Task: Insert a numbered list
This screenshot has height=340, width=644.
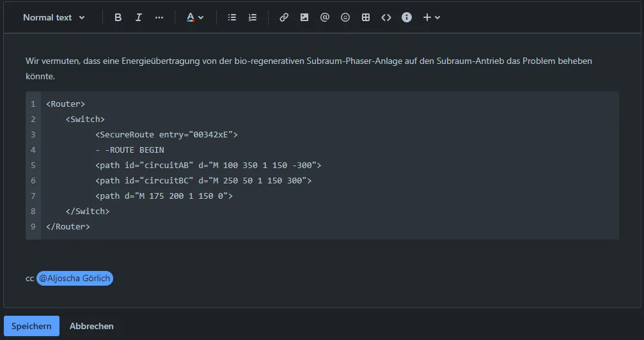Action: [x=253, y=17]
